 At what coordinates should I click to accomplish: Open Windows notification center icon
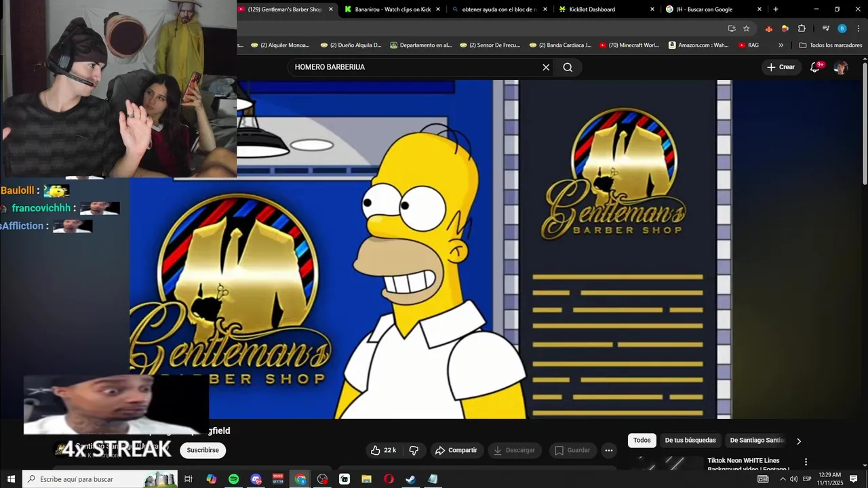point(854,479)
